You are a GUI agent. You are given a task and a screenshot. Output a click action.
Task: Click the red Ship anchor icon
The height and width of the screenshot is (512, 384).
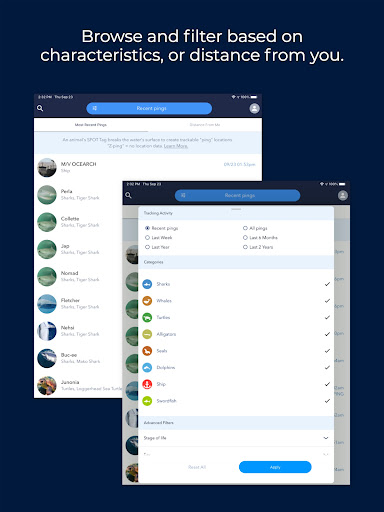pyautogui.click(x=147, y=384)
